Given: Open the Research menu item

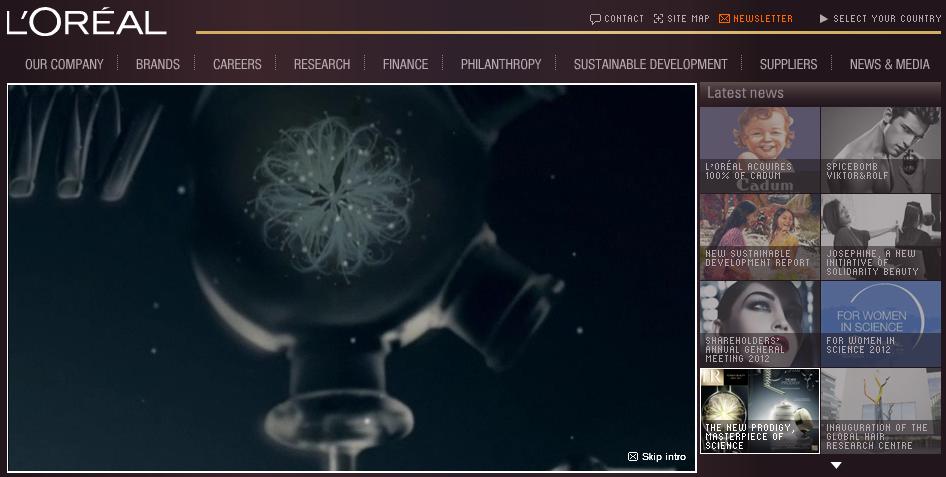Looking at the screenshot, I should pos(322,64).
